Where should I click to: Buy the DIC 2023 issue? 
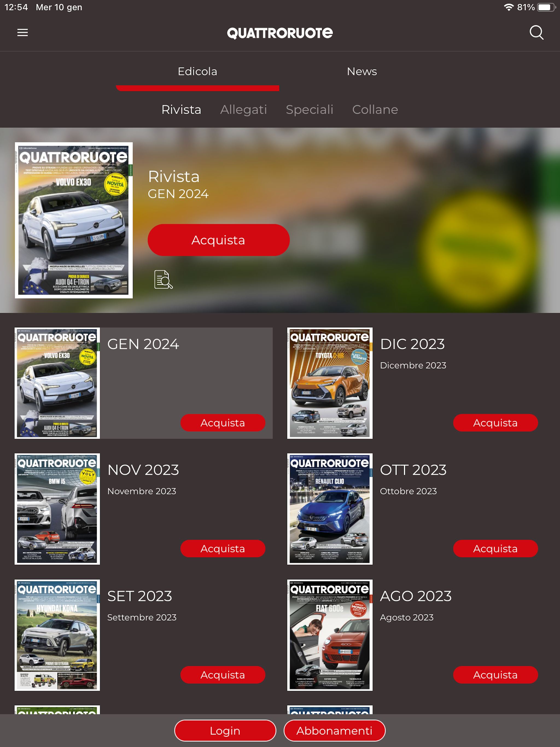click(495, 423)
